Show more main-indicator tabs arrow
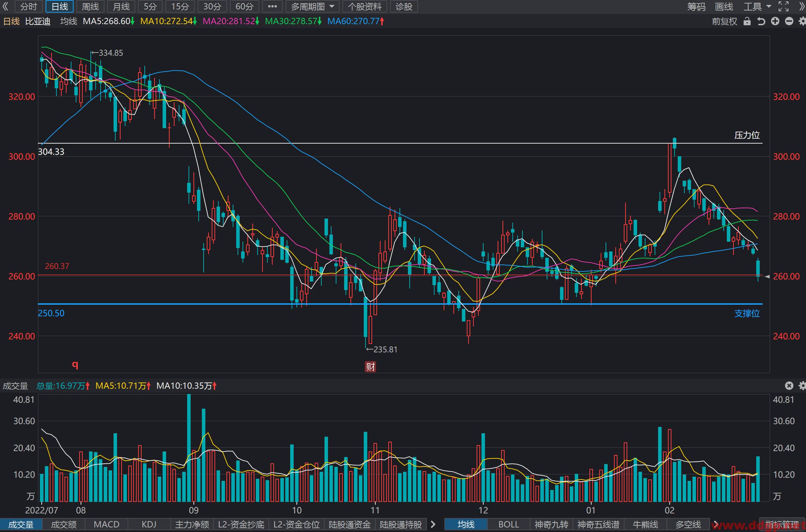This screenshot has height=532, width=806. point(716,524)
